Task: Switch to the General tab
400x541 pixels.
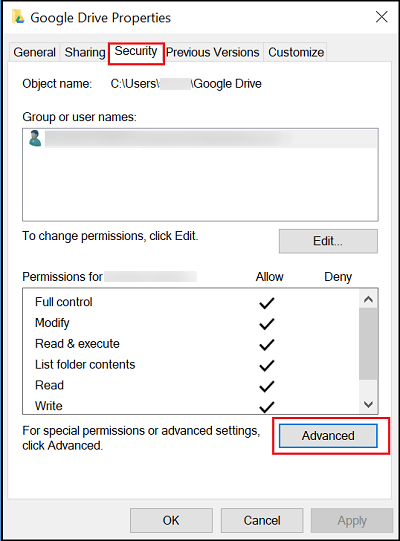Action: coord(35,52)
